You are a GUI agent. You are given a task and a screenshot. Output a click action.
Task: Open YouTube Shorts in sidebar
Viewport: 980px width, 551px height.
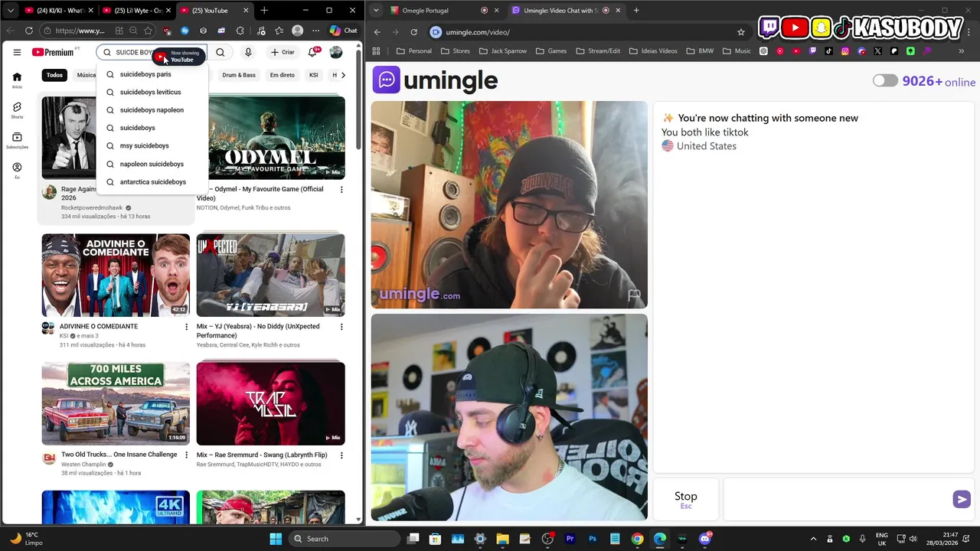click(17, 110)
